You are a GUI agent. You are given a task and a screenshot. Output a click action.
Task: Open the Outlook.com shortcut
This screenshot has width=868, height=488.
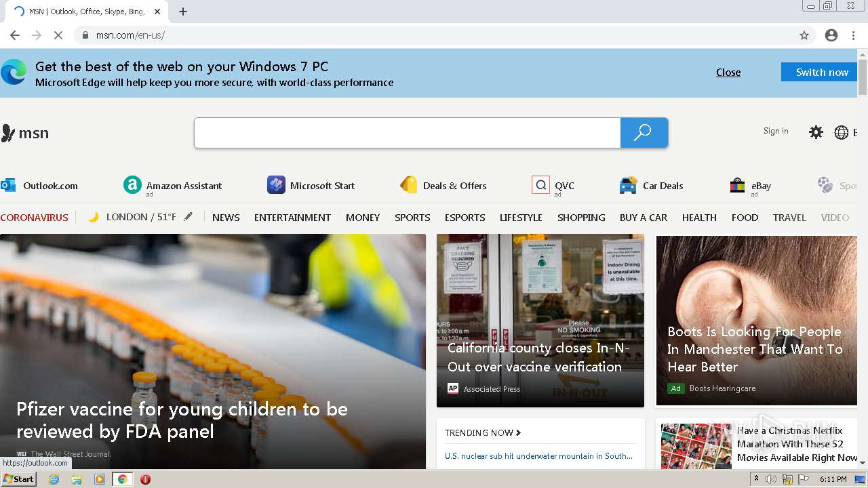tap(39, 186)
